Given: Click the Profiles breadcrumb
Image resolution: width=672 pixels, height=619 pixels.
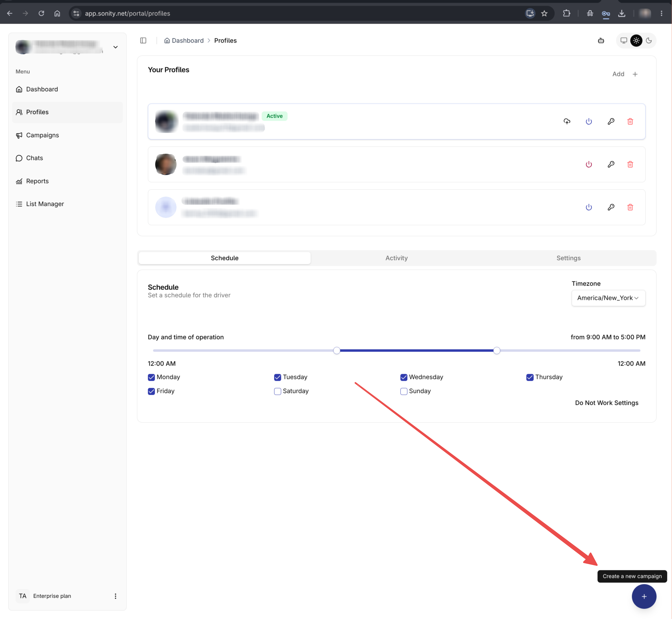Looking at the screenshot, I should (x=225, y=40).
